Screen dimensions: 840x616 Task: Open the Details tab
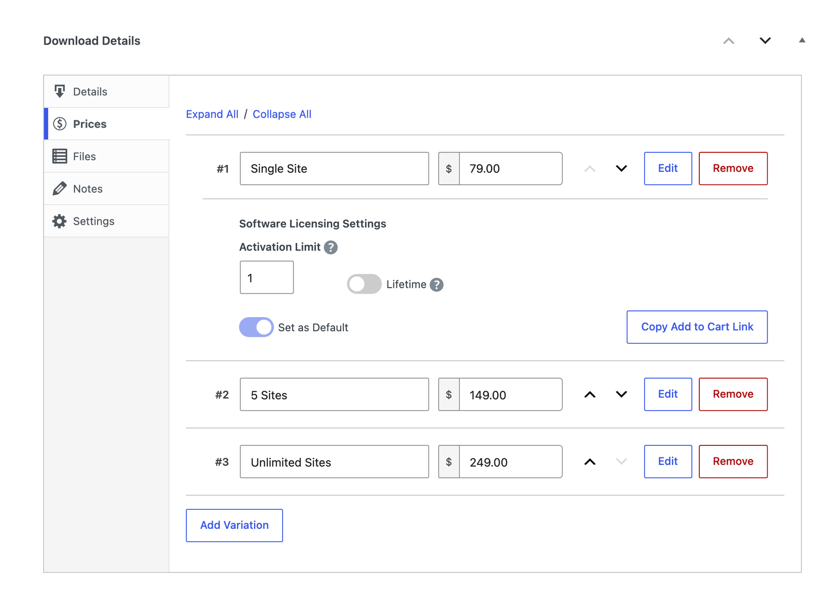[x=107, y=91]
